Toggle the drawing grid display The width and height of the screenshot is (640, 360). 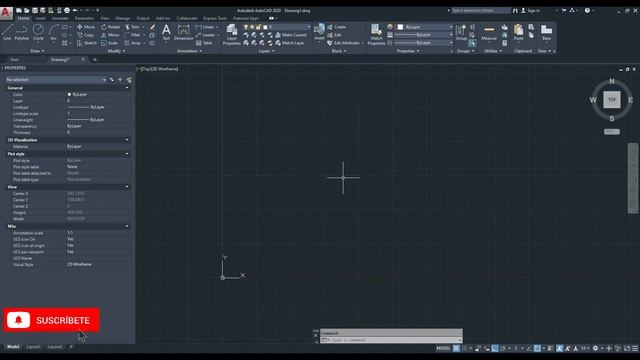(x=456, y=348)
